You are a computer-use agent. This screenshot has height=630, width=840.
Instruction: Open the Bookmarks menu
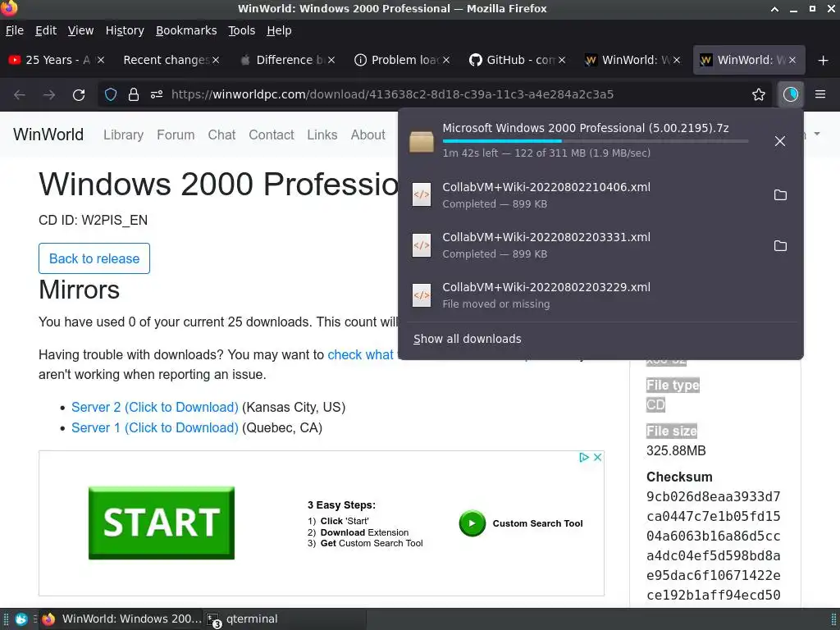pyautogui.click(x=186, y=30)
